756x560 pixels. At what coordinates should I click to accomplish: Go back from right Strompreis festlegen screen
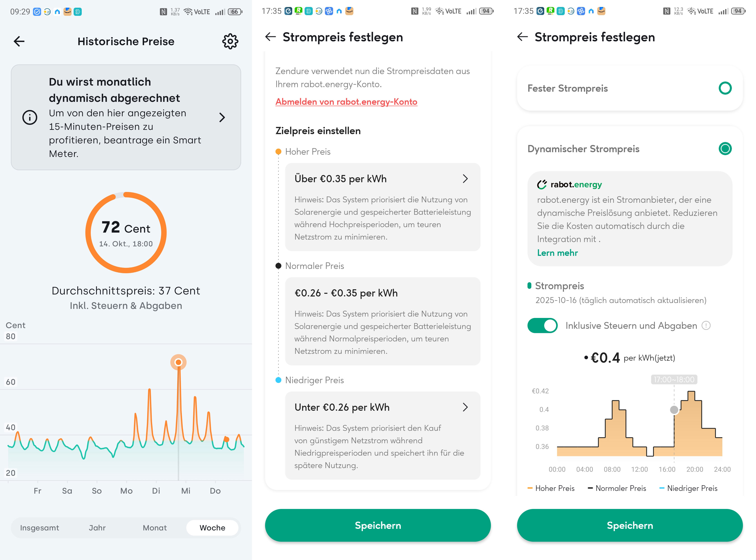(522, 37)
